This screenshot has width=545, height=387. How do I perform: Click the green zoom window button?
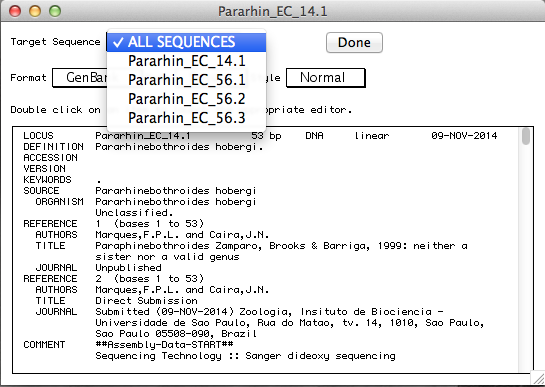[x=55, y=11]
